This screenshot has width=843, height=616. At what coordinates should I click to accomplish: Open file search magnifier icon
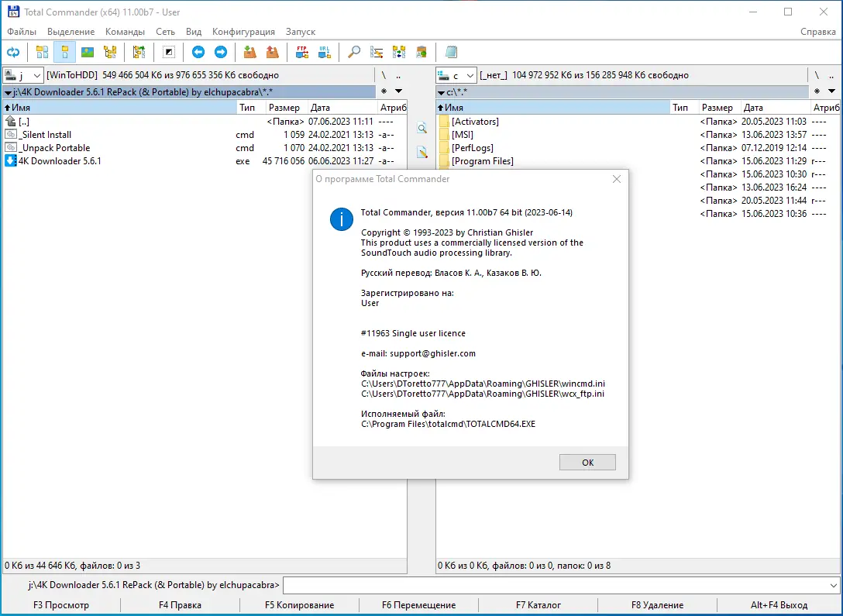point(354,52)
